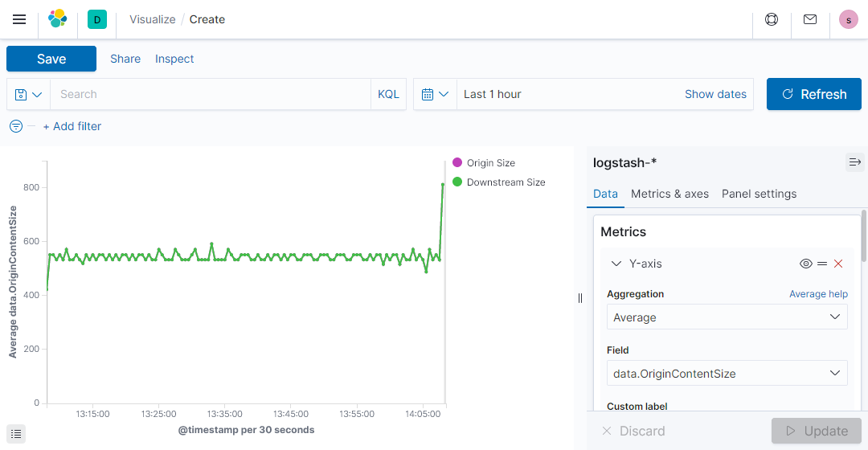Open the saved queries dropdown
The height and width of the screenshot is (450, 868).
pyautogui.click(x=28, y=94)
